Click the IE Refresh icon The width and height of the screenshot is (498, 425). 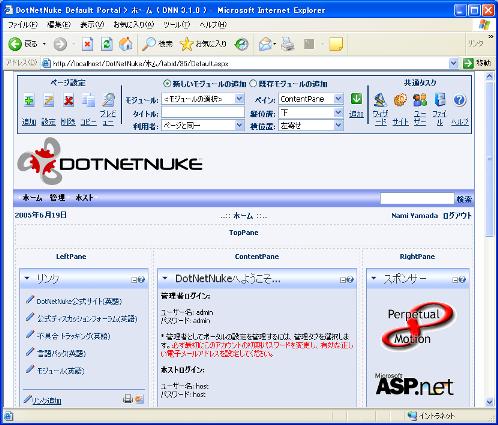[107, 44]
